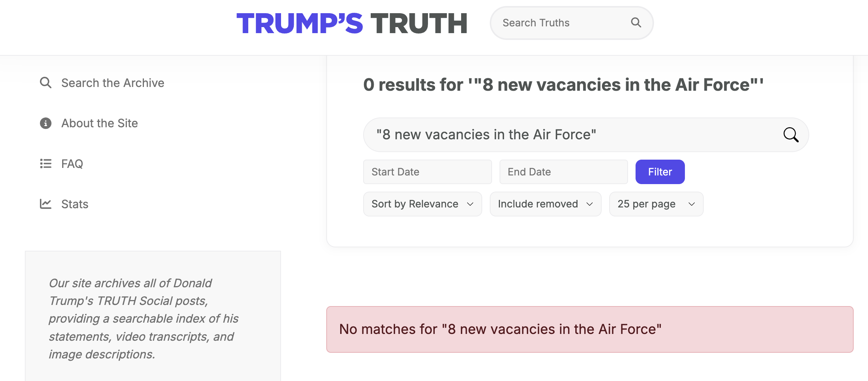Open the FAQ sidebar link
Image resolution: width=868 pixels, height=381 pixels.
point(72,164)
